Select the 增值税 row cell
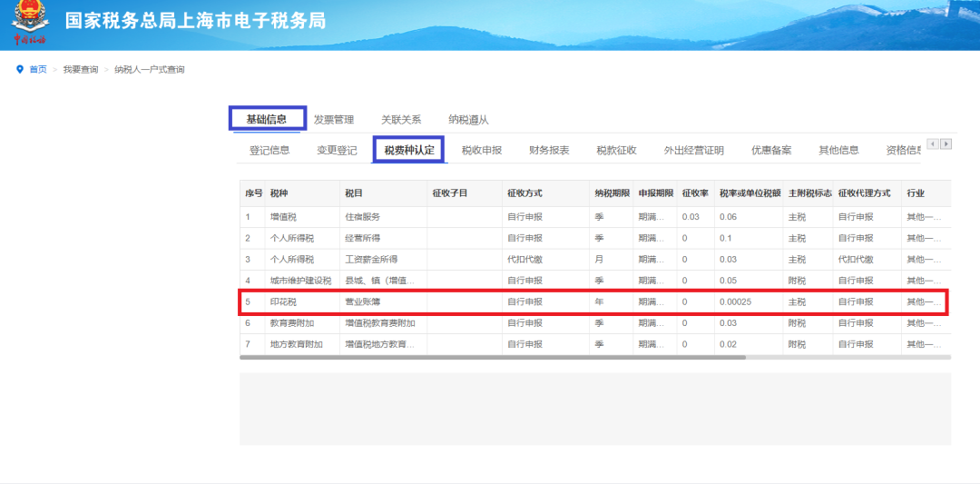The image size is (980, 484). [283, 217]
